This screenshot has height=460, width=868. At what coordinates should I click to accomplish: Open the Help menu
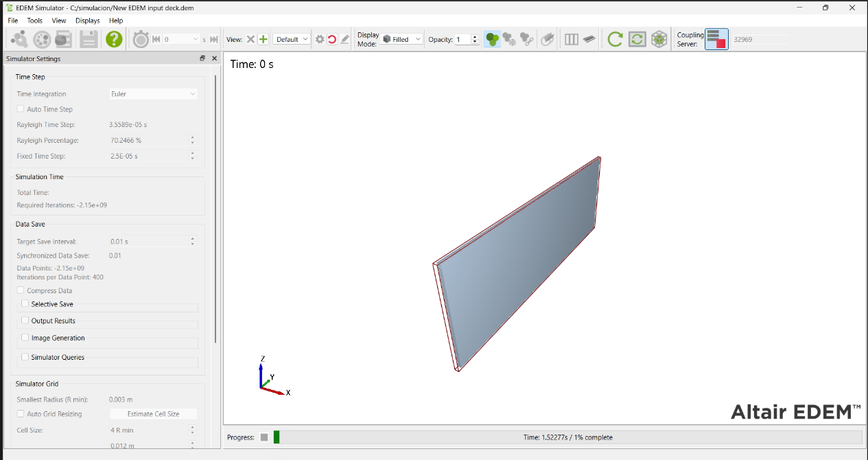(116, 21)
